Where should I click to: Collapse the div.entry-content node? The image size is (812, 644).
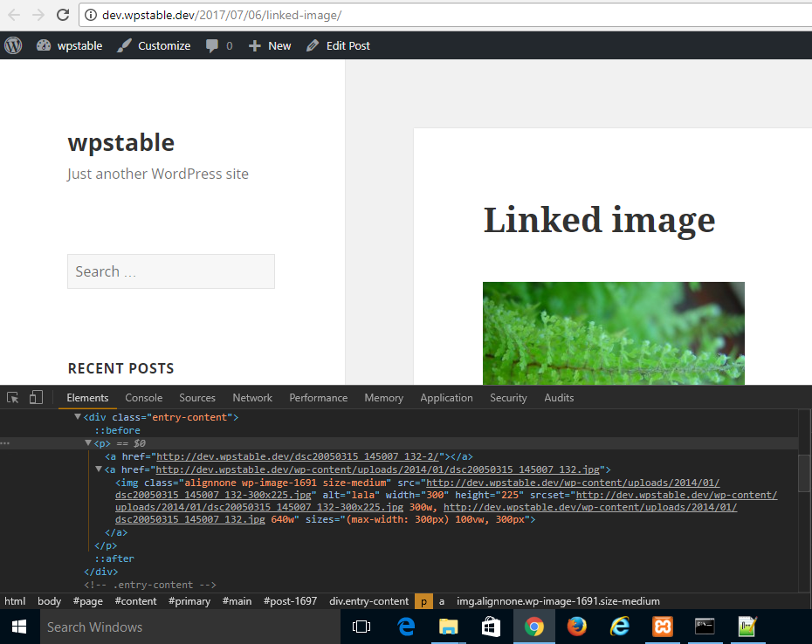click(78, 417)
